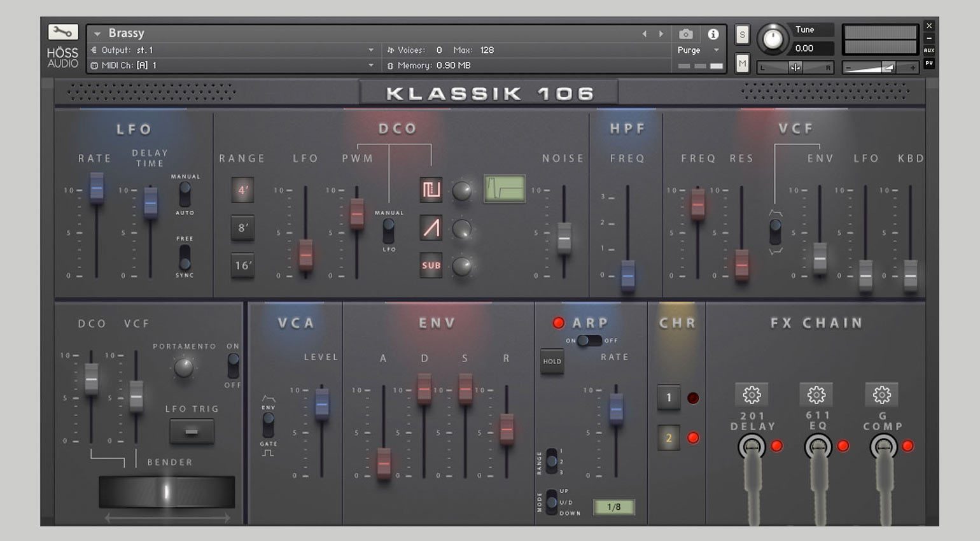Viewport: 980px width, 541px height.
Task: Click the LFO TRIG button
Action: pos(192,432)
